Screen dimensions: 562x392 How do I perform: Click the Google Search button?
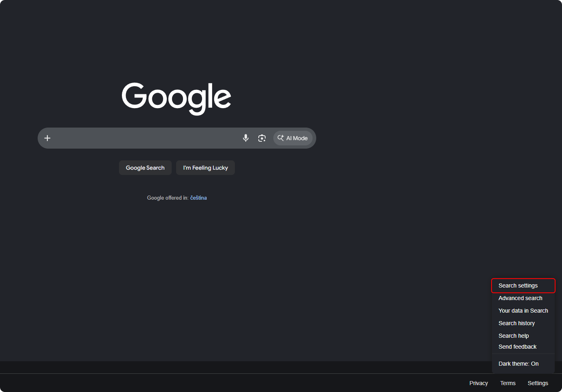pos(145,168)
